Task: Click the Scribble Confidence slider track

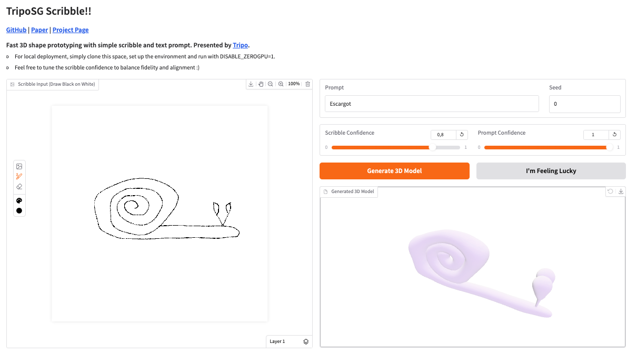Action: pyautogui.click(x=395, y=147)
